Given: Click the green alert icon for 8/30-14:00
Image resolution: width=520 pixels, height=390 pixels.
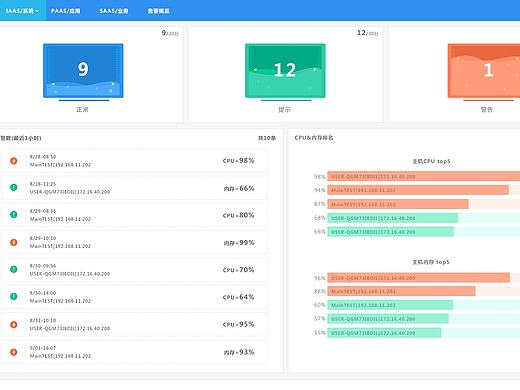Looking at the screenshot, I should pyautogui.click(x=14, y=296).
